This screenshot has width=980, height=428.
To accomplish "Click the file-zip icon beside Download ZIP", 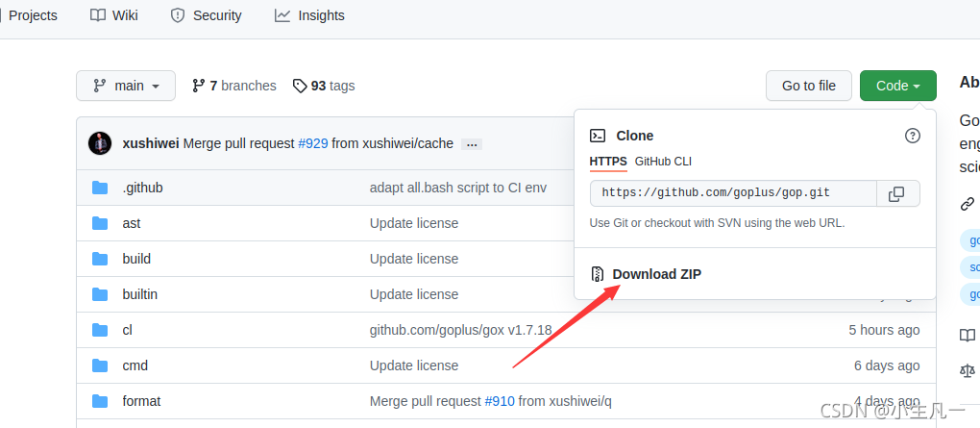I will coord(598,274).
